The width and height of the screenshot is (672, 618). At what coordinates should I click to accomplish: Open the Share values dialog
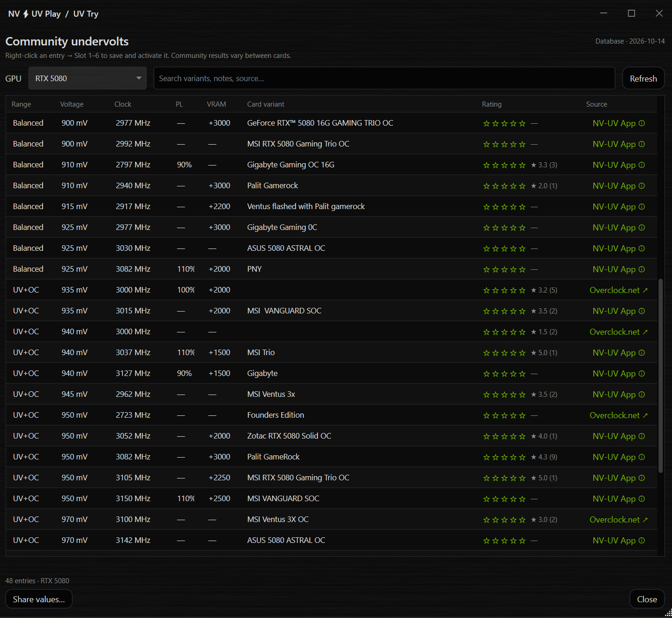39,599
